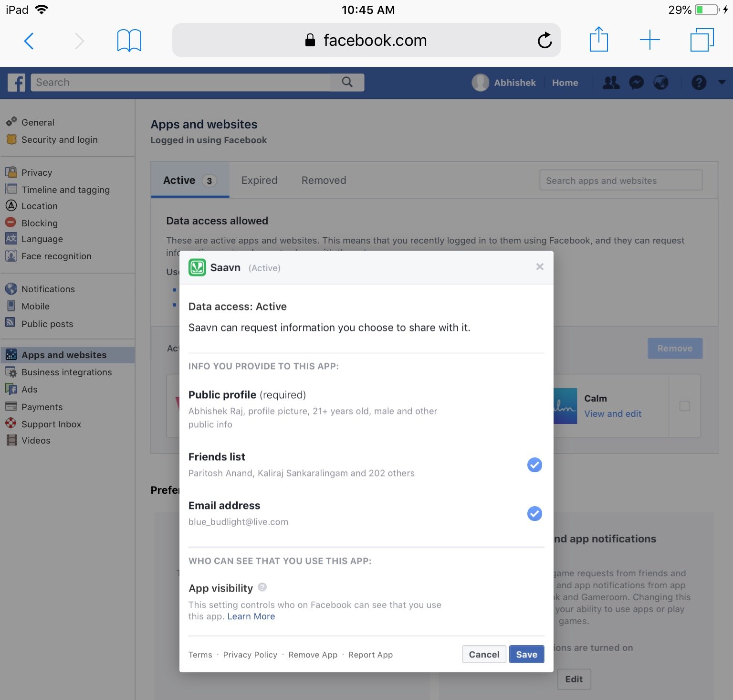This screenshot has height=700, width=733.
Task: Open the Removed apps tab
Action: click(x=324, y=180)
